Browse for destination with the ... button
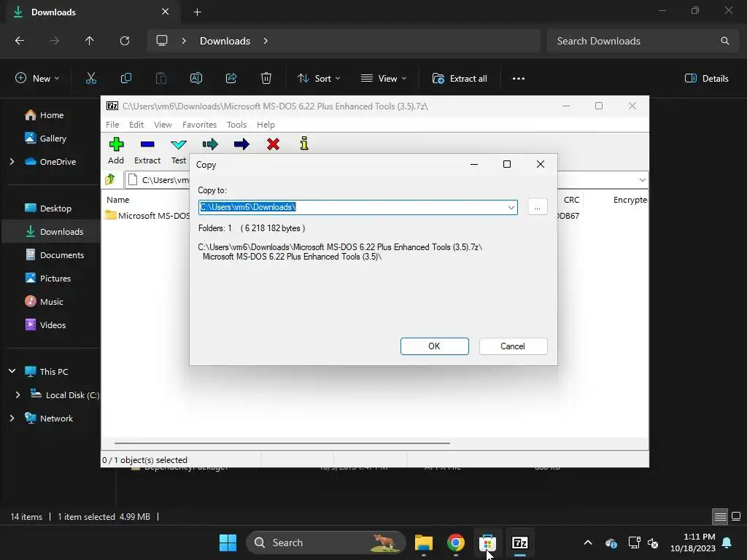Screen dimensions: 747x560 (538, 207)
